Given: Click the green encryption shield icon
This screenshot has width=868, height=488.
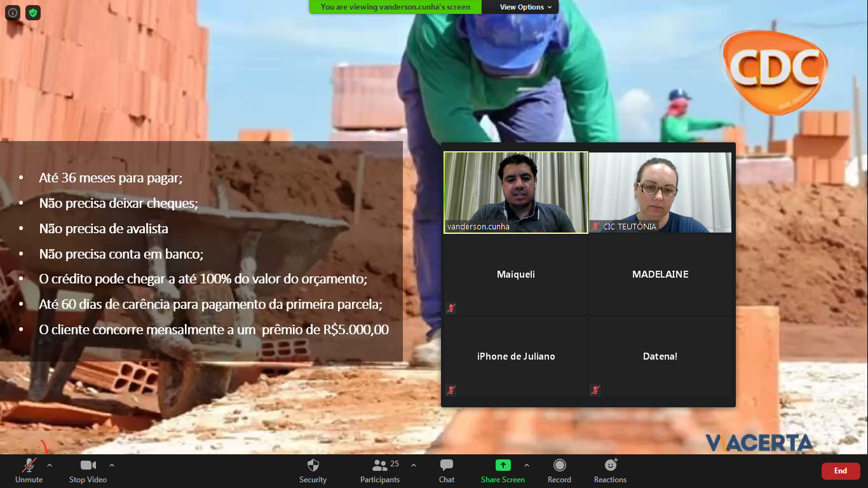Looking at the screenshot, I should [x=33, y=13].
